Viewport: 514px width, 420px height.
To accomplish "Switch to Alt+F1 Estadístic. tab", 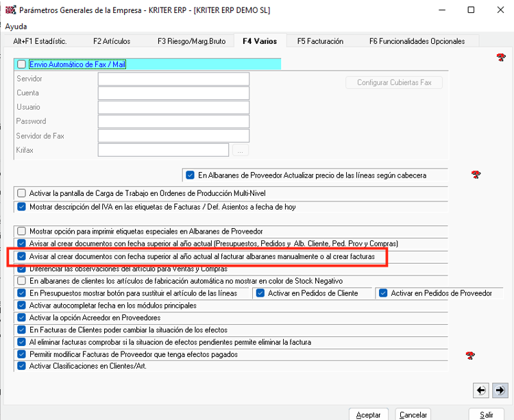I will (40, 41).
